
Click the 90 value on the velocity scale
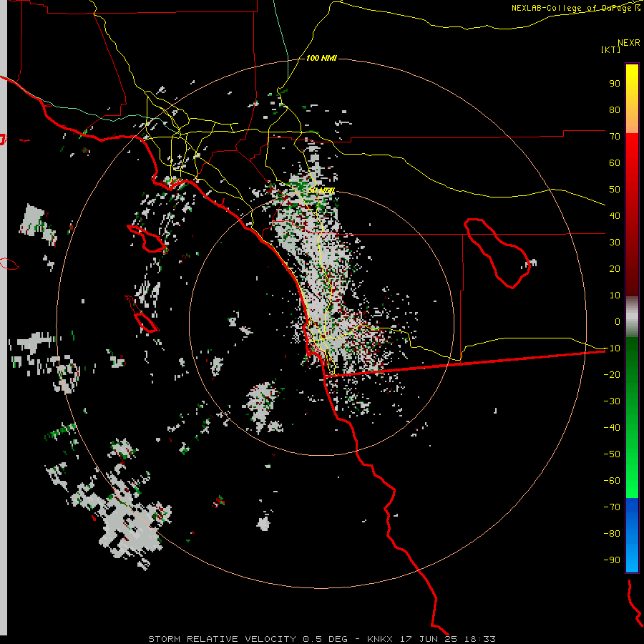pyautogui.click(x=615, y=84)
